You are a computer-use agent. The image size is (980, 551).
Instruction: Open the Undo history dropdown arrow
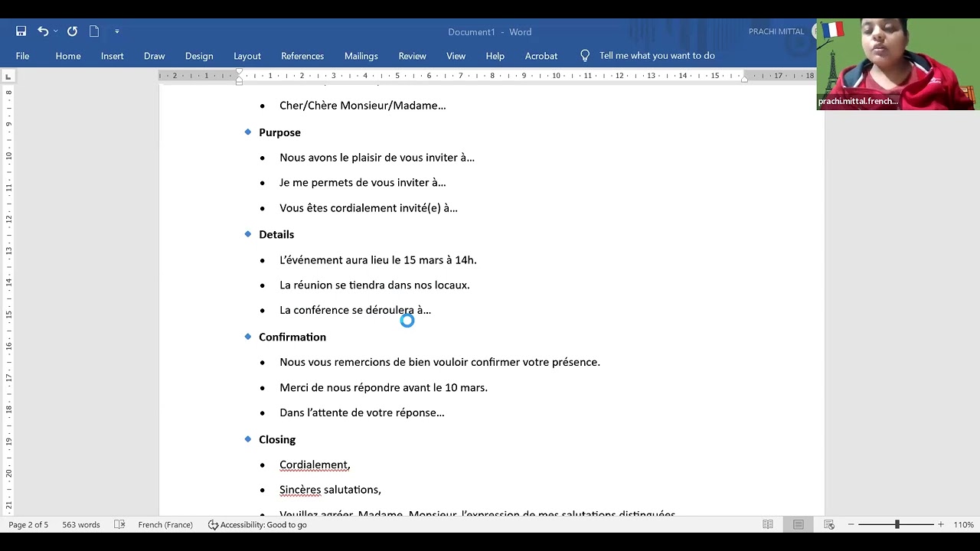coord(56,31)
